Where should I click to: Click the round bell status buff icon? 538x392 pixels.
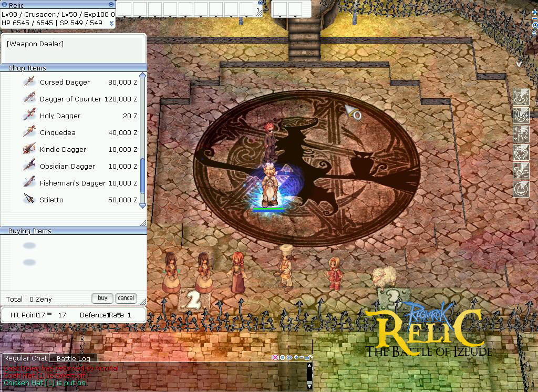tap(521, 189)
